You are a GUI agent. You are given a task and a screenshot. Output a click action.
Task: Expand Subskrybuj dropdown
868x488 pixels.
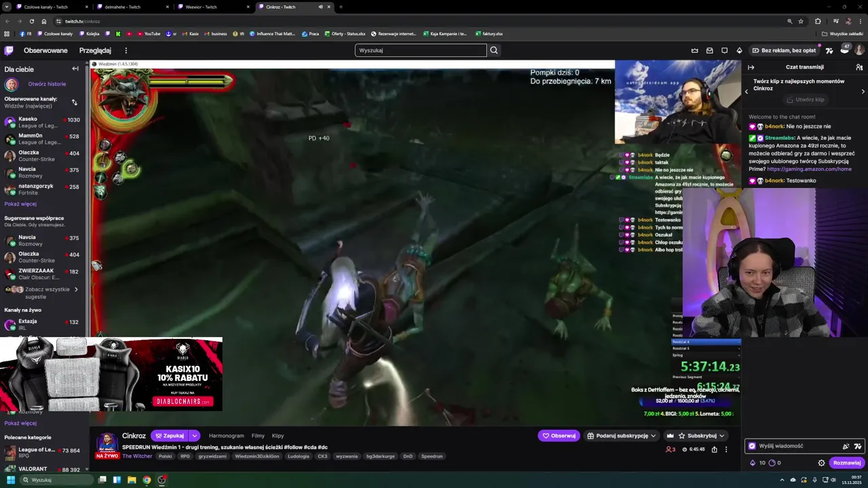tap(722, 436)
